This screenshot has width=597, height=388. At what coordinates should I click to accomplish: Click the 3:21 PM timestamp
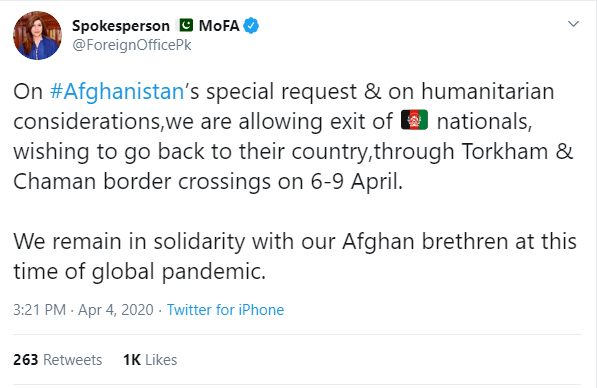point(40,310)
